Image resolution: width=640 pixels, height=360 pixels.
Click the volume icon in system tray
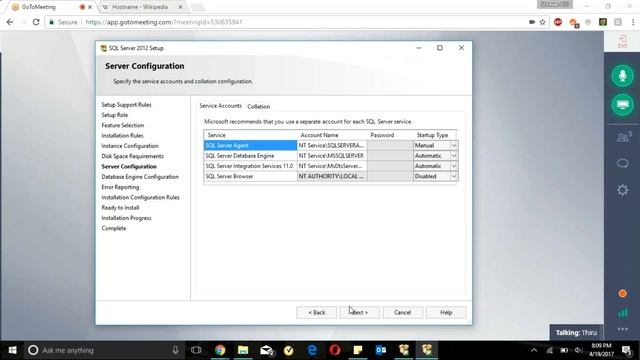pyautogui.click(x=578, y=350)
